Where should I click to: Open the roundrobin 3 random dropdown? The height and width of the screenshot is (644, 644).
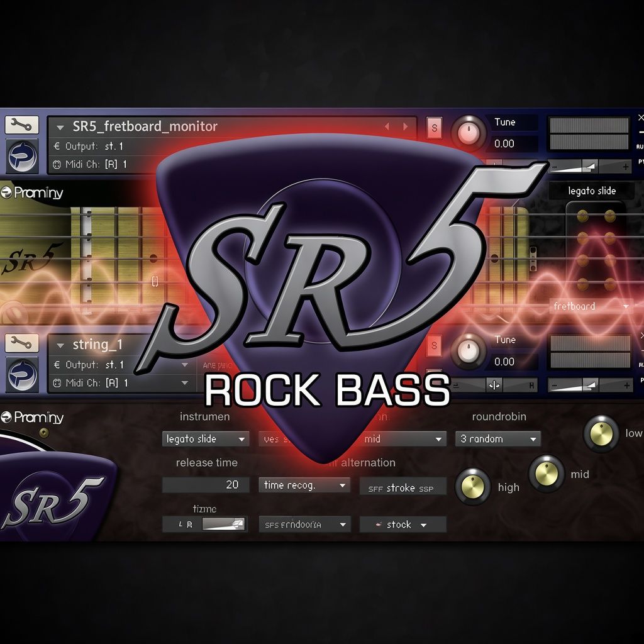[498, 439]
